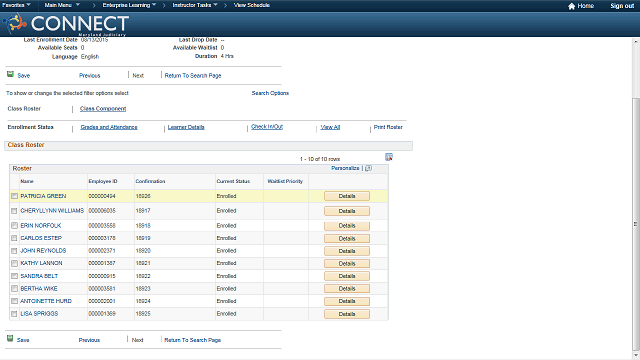
Task: Tick the CARLOS ESTEP checkbox
Action: pyautogui.click(x=14, y=238)
